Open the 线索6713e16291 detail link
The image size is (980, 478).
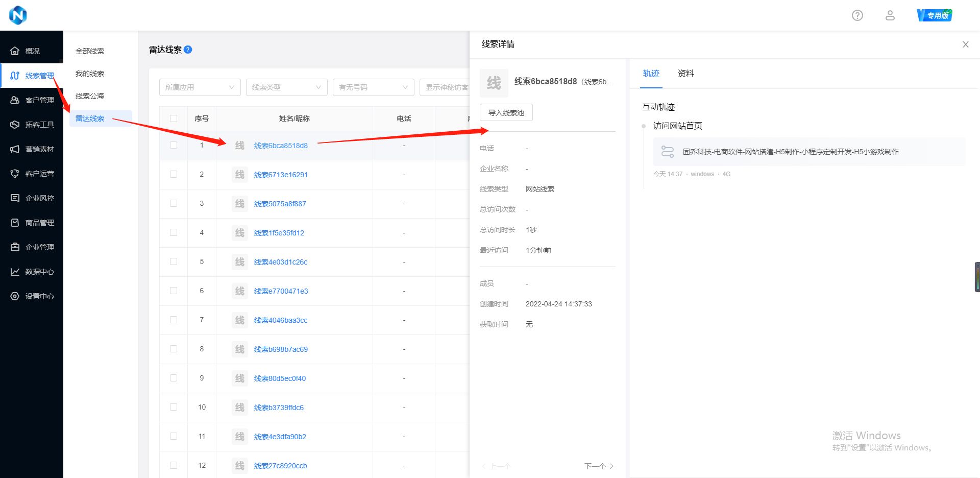pyautogui.click(x=281, y=174)
